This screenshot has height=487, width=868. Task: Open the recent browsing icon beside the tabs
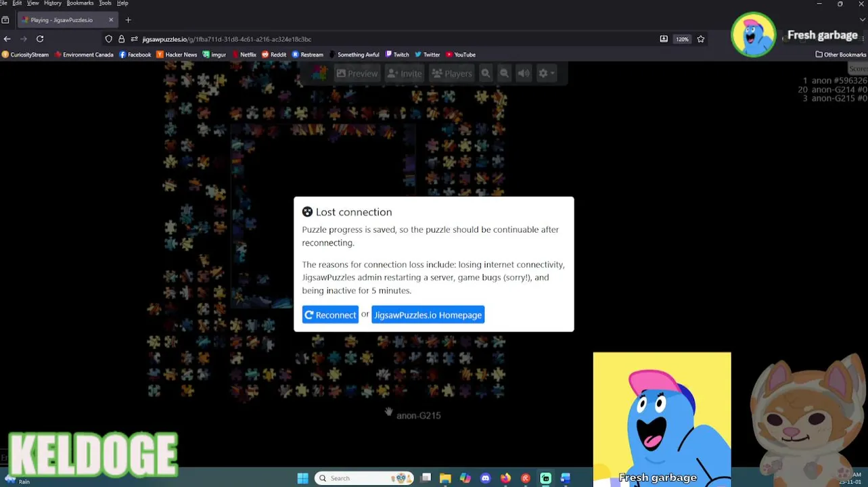click(x=5, y=20)
